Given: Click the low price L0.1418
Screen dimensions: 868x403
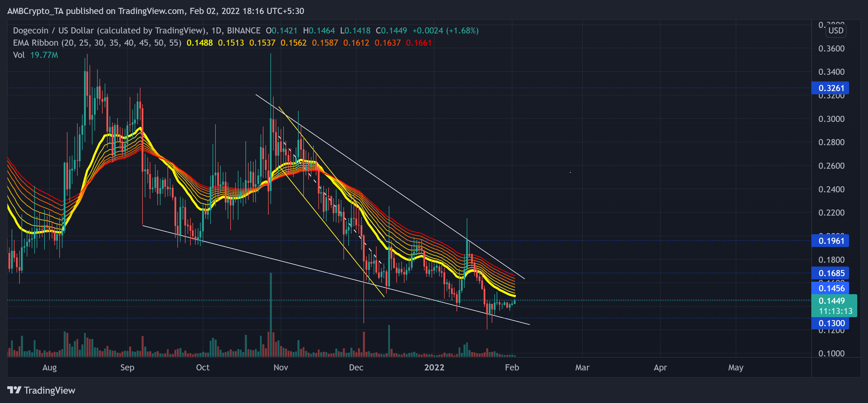Looking at the screenshot, I should click(355, 31).
